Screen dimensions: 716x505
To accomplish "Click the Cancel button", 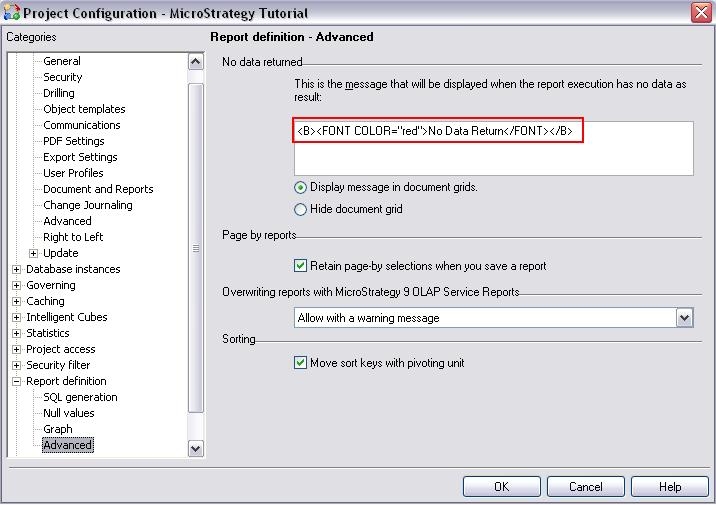I will pyautogui.click(x=586, y=487).
